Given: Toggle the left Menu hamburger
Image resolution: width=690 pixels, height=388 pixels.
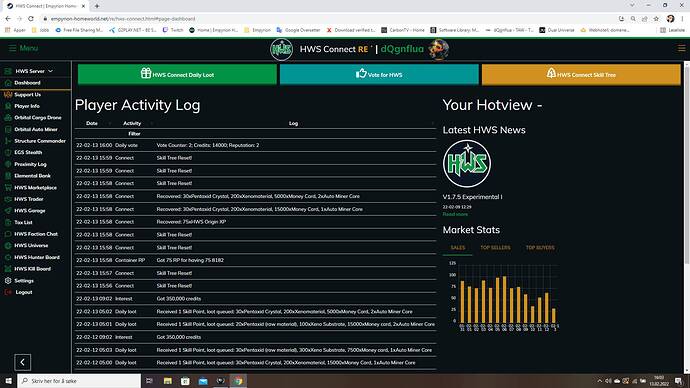Looking at the screenshot, I should (12, 48).
